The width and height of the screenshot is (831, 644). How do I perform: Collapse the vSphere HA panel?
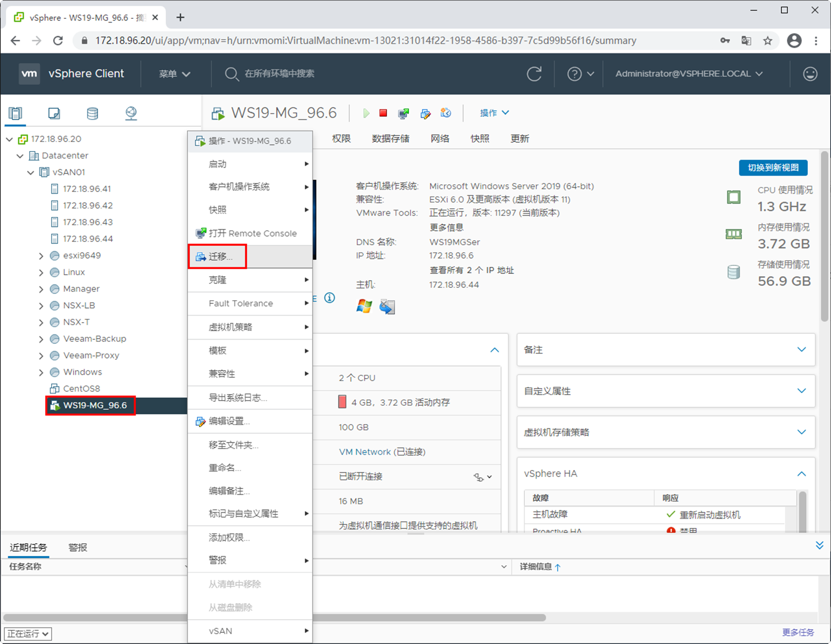tap(801, 474)
